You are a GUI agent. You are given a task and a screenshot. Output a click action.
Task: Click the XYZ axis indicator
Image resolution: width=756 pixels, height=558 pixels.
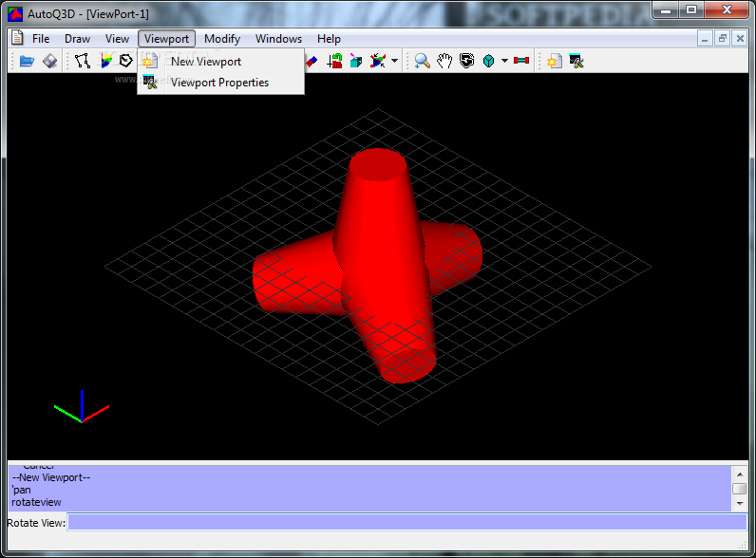point(82,407)
